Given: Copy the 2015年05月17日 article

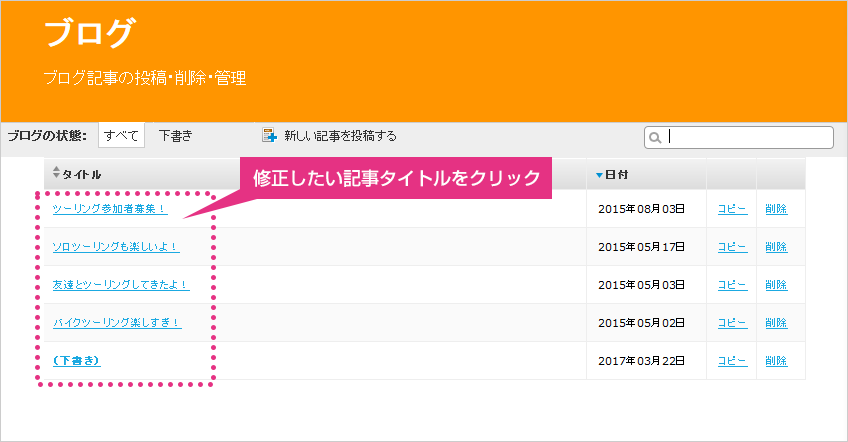Looking at the screenshot, I should tap(732, 247).
